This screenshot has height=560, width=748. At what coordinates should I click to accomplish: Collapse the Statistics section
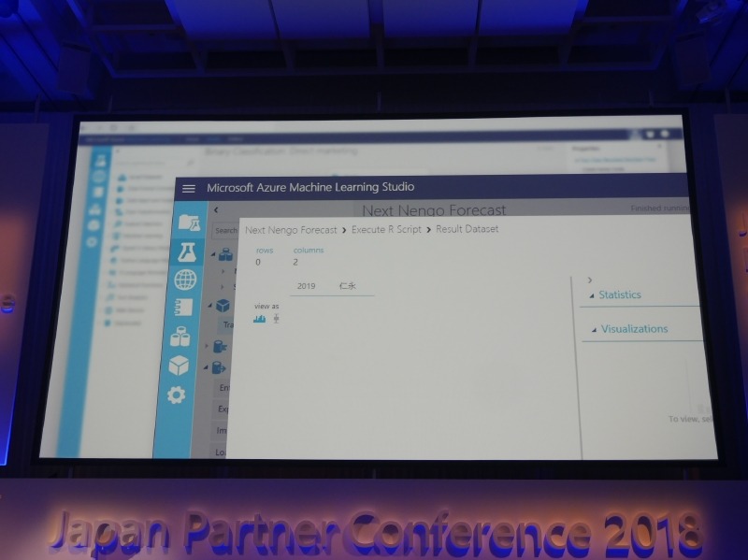pyautogui.click(x=592, y=295)
